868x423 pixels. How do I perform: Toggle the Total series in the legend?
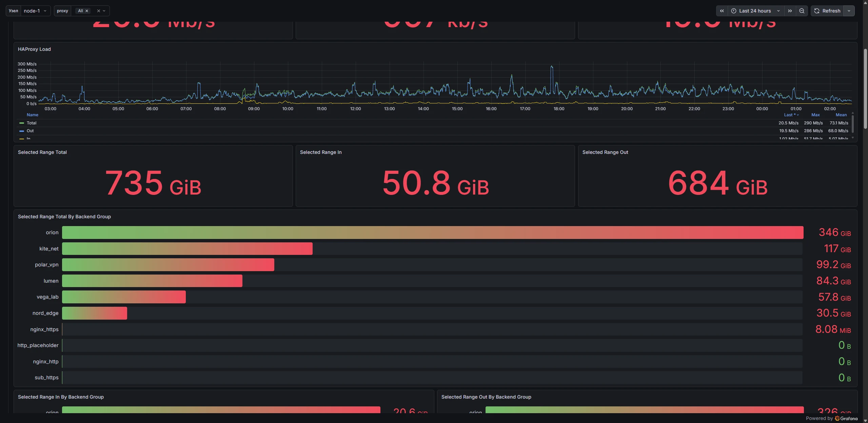pos(32,123)
